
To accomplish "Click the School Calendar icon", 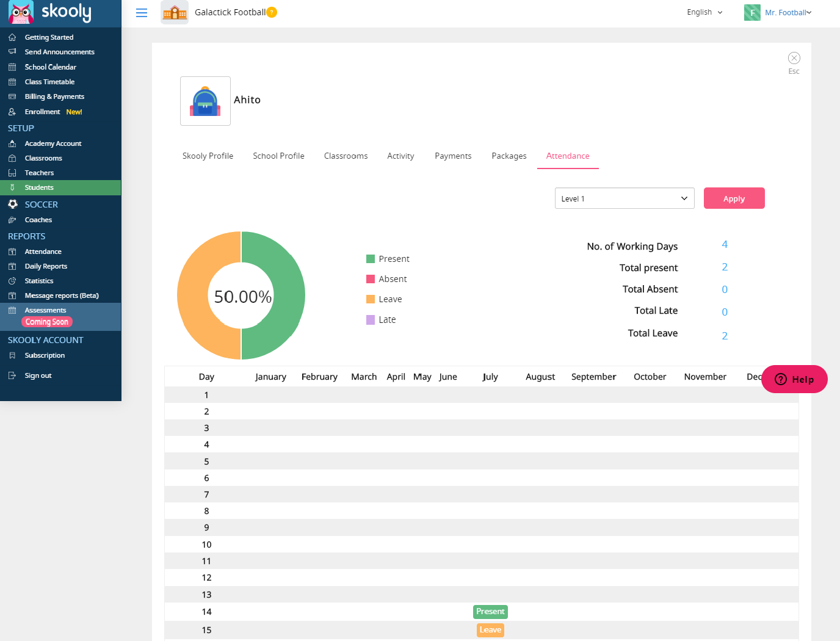I will [12, 67].
